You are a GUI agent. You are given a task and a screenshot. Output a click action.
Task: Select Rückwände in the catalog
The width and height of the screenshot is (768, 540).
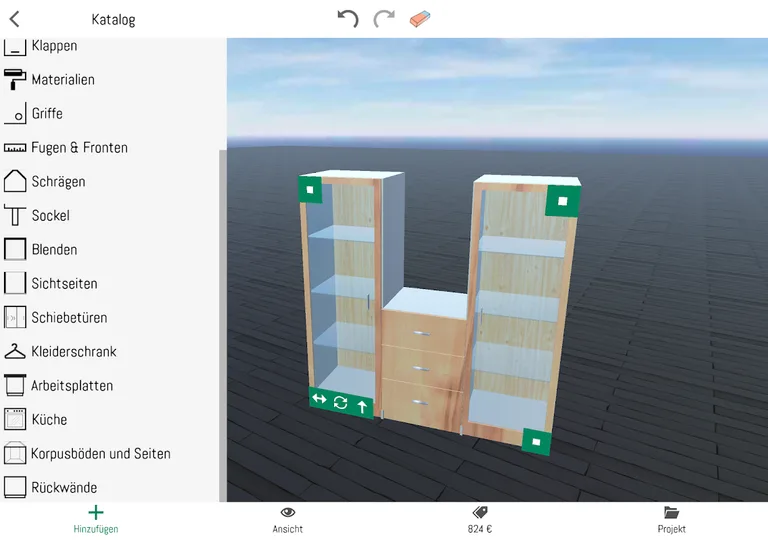tap(64, 488)
